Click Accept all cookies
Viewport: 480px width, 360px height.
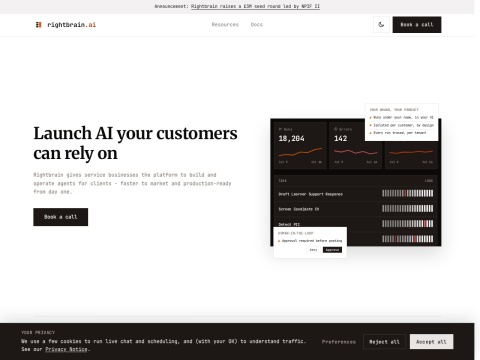[x=431, y=342]
